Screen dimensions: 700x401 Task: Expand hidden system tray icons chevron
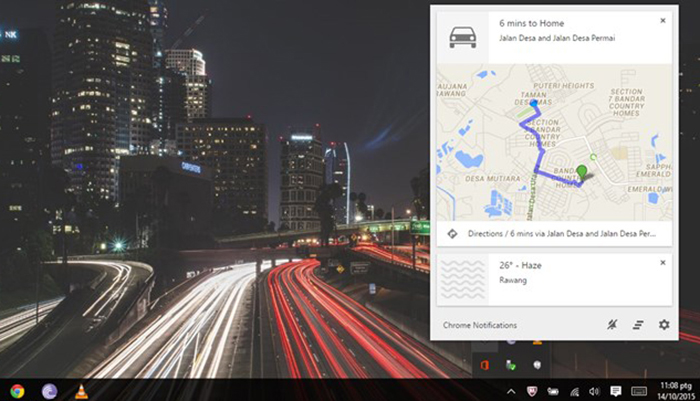tap(511, 390)
